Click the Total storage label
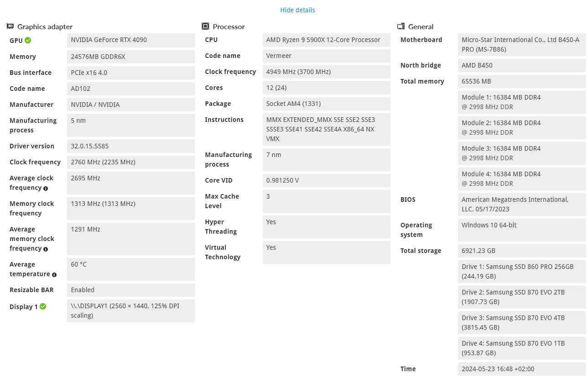This screenshot has height=378, width=588. (421, 251)
